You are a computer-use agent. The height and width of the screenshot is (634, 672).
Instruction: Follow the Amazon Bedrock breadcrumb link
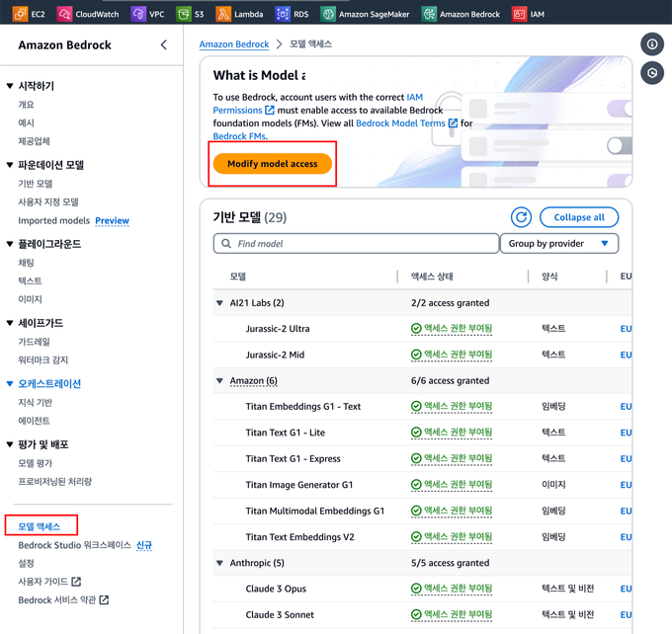(x=234, y=44)
